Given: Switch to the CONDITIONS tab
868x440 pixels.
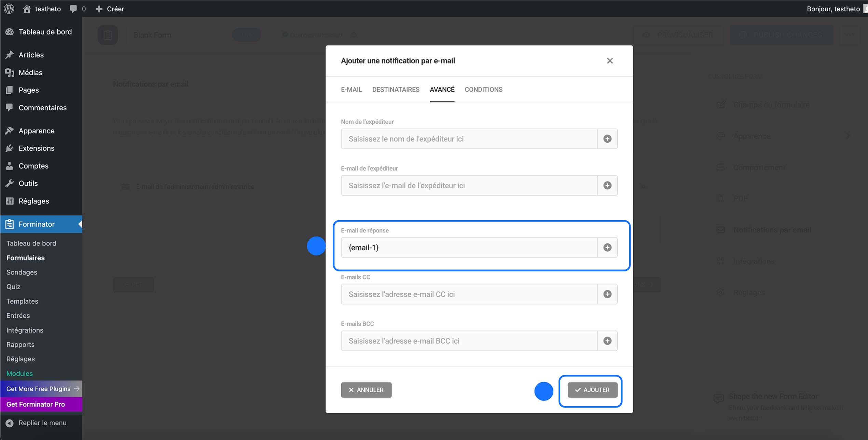Looking at the screenshot, I should [483, 89].
